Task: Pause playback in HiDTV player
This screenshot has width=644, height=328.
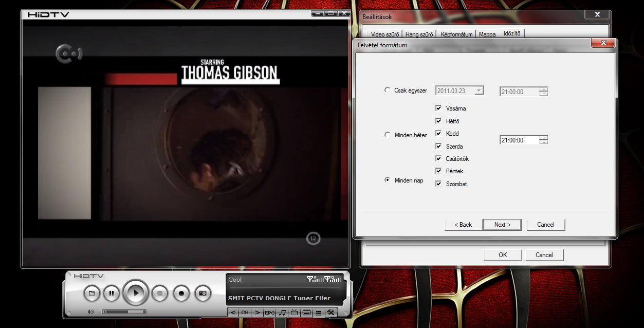Action: [111, 293]
